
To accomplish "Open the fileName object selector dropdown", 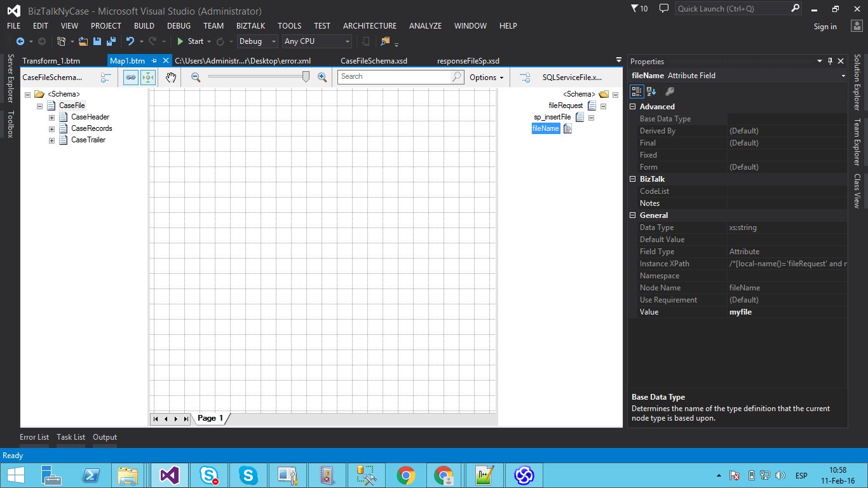I will [843, 76].
